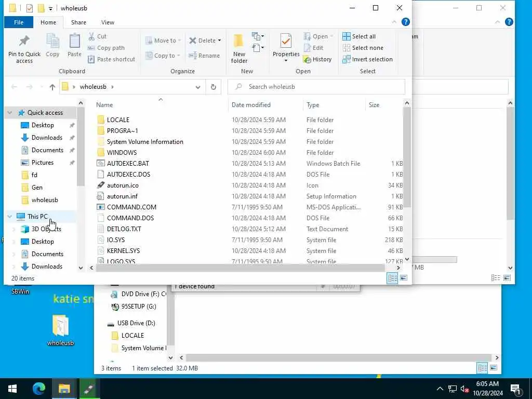Select the DETLOG.TXT file

pyautogui.click(x=124, y=229)
